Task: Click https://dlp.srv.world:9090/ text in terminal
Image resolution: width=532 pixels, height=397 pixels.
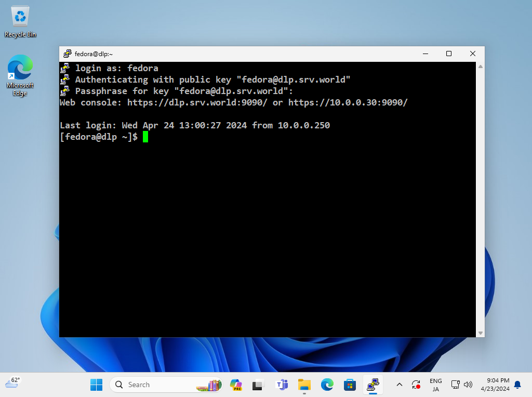Action: pos(197,102)
